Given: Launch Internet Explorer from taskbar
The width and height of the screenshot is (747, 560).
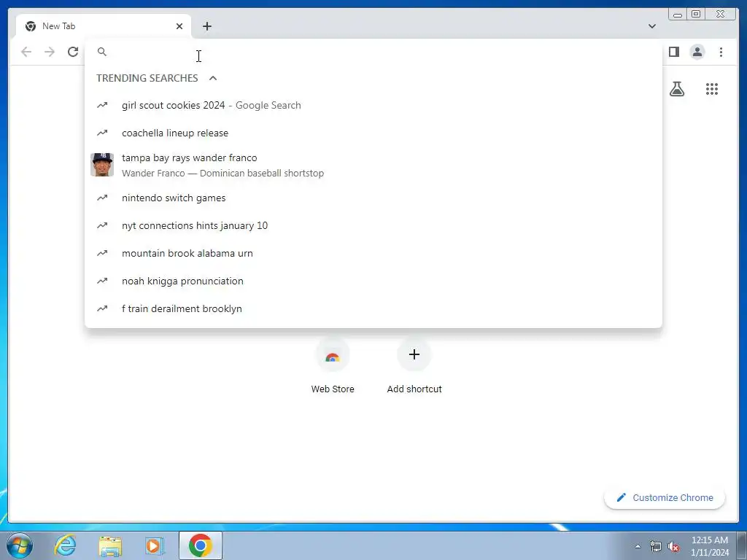Looking at the screenshot, I should [65, 545].
